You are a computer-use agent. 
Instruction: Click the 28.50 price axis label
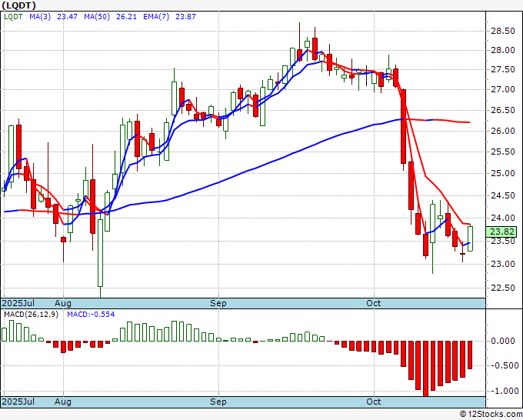coord(503,31)
